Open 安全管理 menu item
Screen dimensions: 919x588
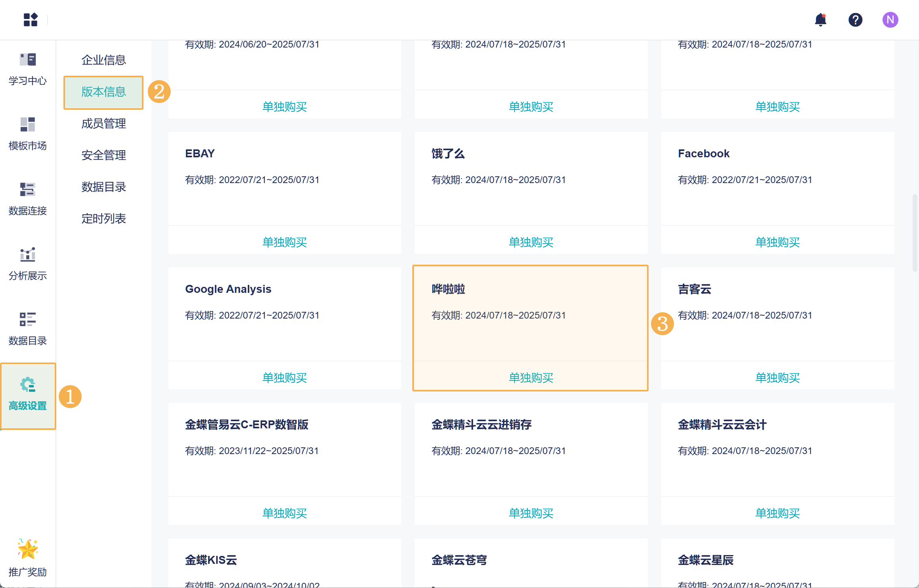tap(103, 155)
